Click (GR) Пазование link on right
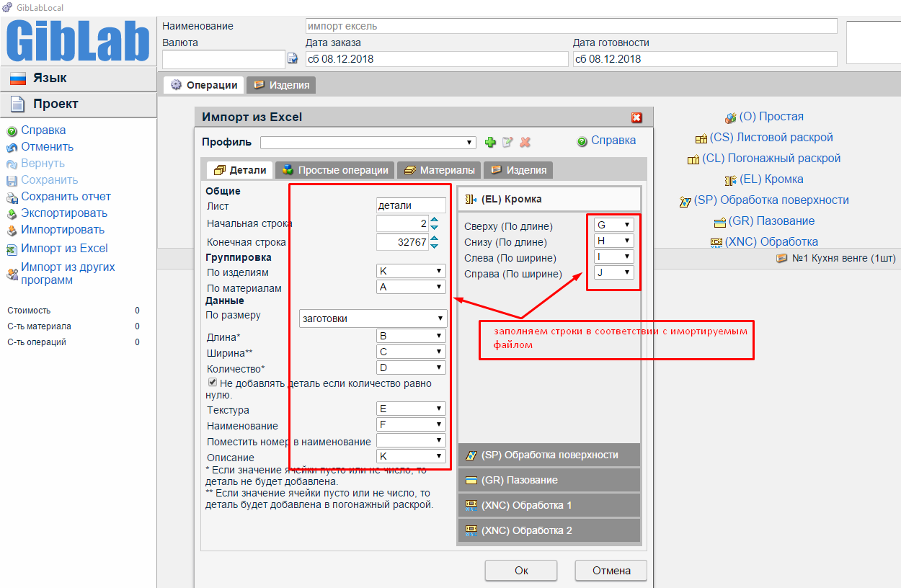This screenshot has width=901, height=588. pyautogui.click(x=771, y=221)
